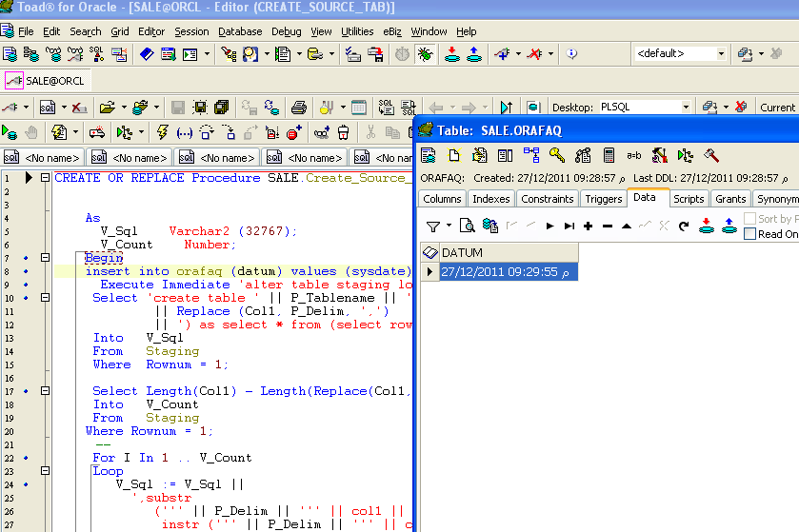Switch to the Constraints tab

point(548,199)
